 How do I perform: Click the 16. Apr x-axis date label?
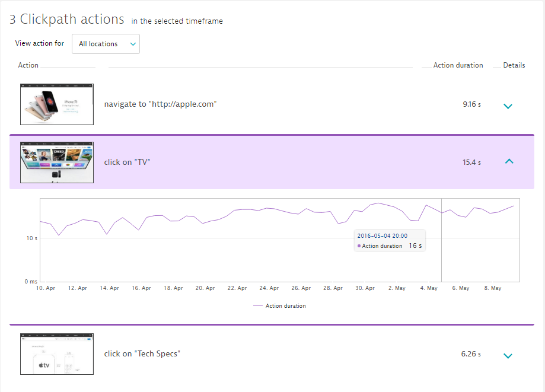[x=142, y=288]
